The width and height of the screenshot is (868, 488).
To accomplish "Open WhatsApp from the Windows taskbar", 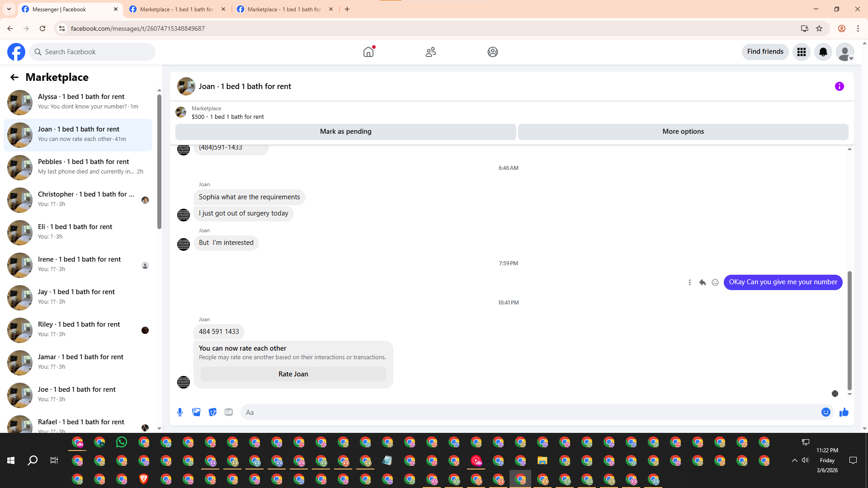I will click(122, 442).
